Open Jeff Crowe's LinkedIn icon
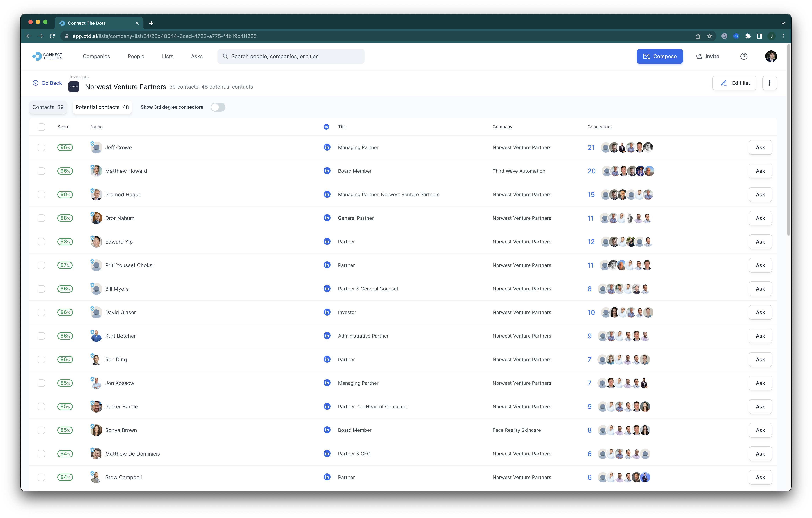812x518 pixels. click(x=327, y=147)
